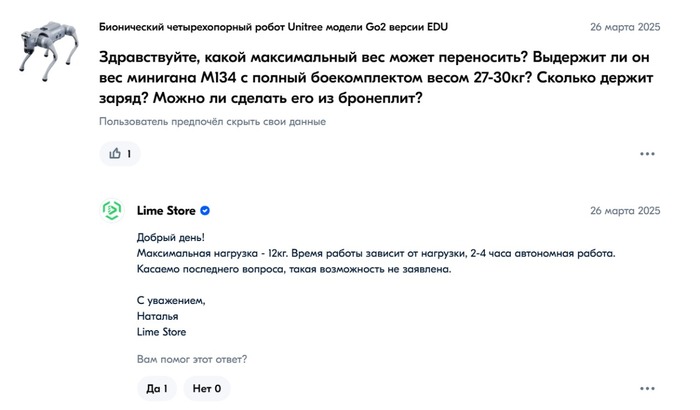This screenshot has width=700, height=410.
Task: Open the three-dot menu for the question
Action: tap(647, 154)
